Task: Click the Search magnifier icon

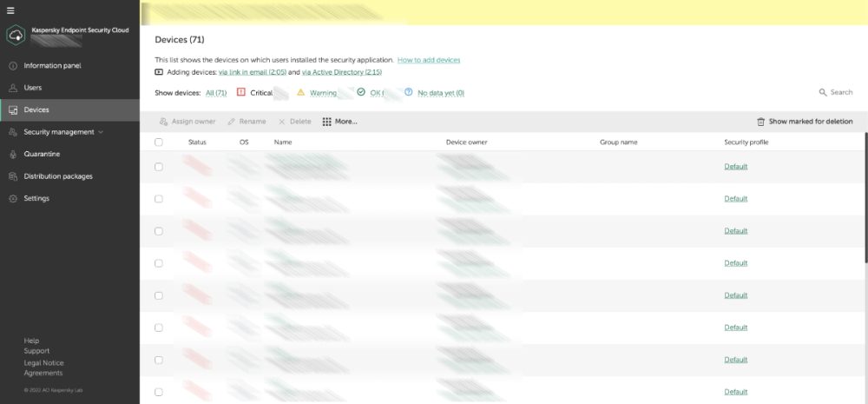Action: point(823,92)
